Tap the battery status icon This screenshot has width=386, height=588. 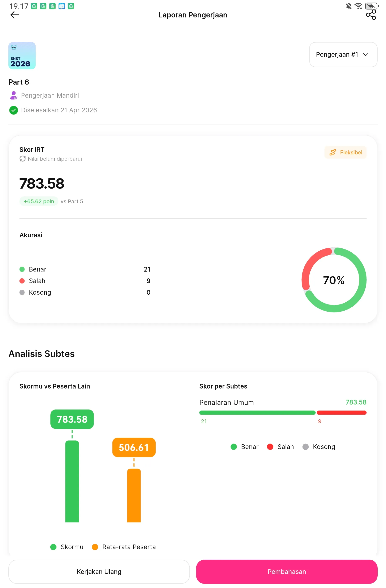pos(372,6)
